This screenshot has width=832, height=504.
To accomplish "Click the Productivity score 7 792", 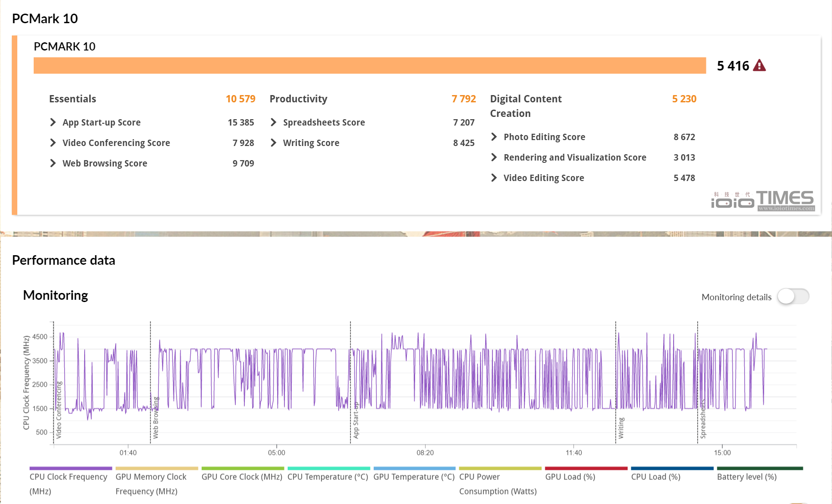I will pyautogui.click(x=463, y=99).
